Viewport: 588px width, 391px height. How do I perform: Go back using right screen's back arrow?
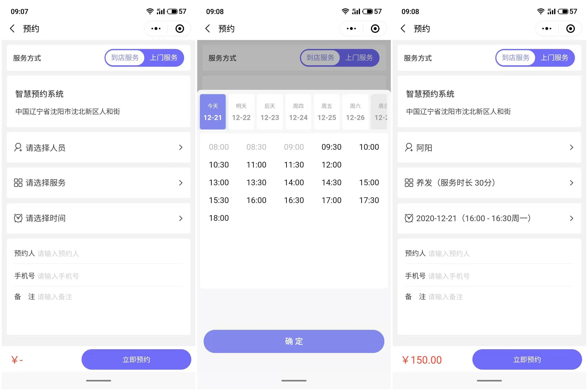[403, 29]
